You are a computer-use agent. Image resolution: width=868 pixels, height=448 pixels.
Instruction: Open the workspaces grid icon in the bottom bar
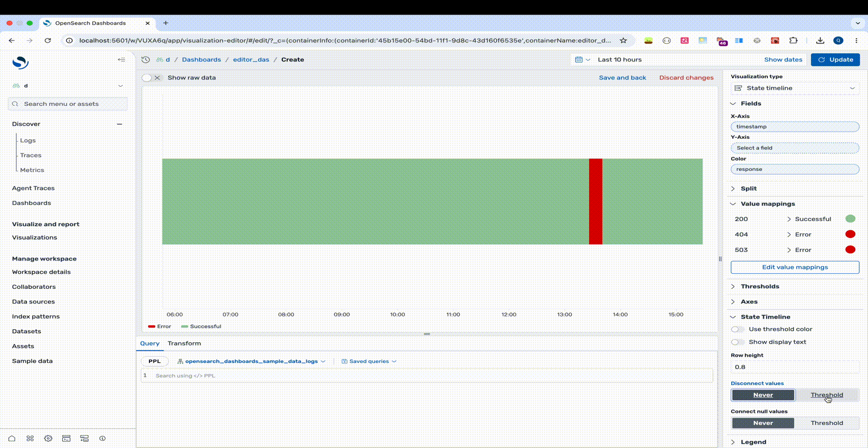(30, 438)
